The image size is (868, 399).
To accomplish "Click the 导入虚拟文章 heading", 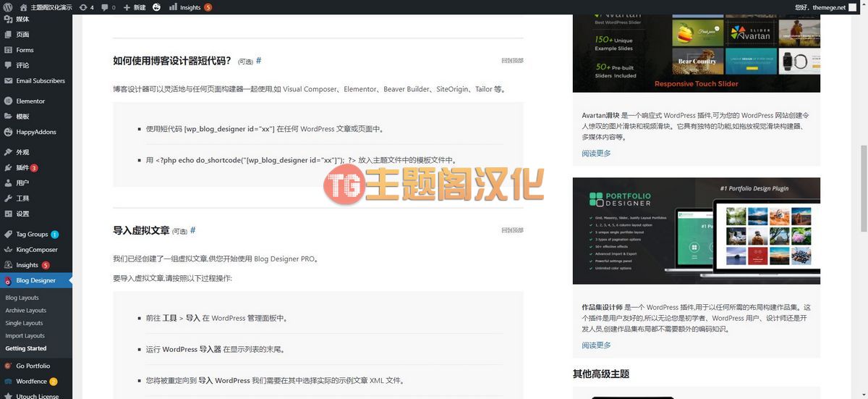I will tap(141, 230).
